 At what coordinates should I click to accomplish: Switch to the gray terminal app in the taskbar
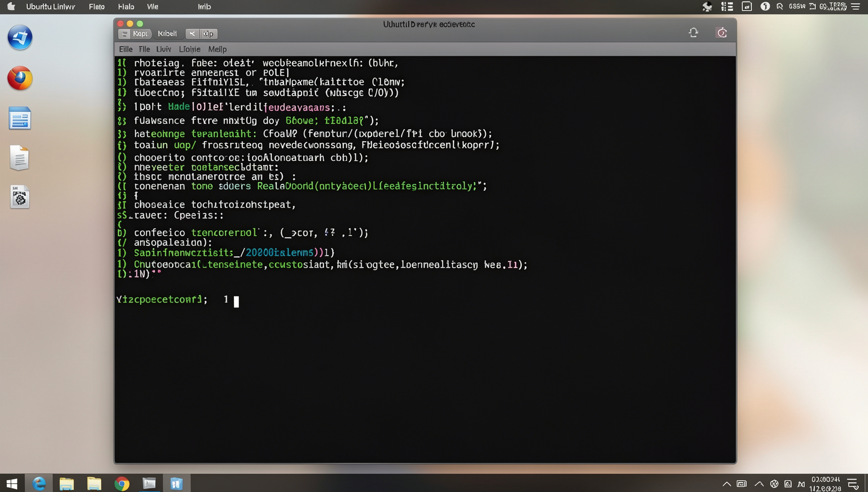point(149,483)
